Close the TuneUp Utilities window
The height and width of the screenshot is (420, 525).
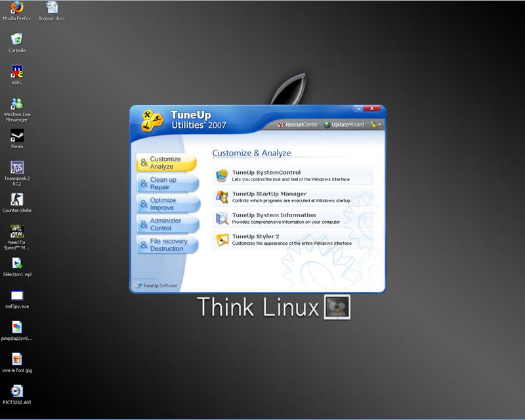(x=371, y=108)
